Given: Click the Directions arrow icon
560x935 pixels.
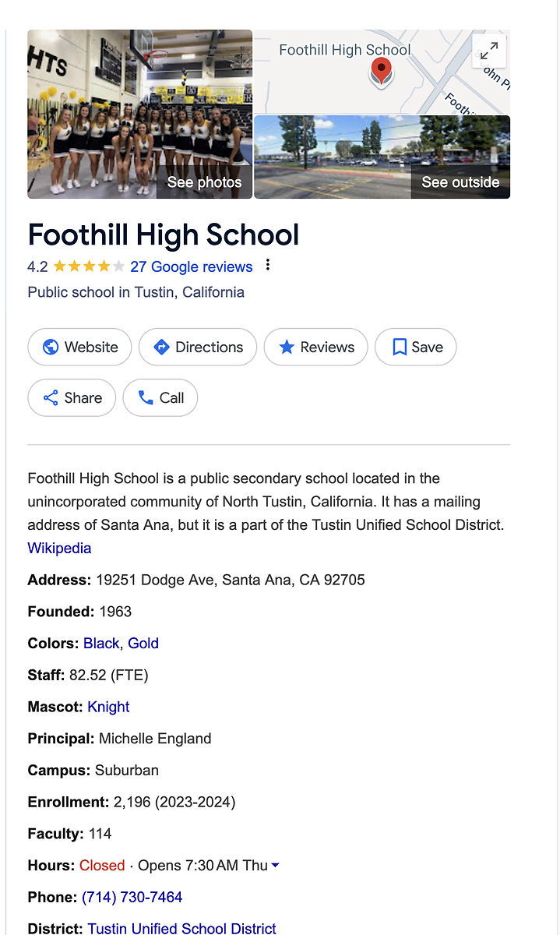Looking at the screenshot, I should point(162,348).
